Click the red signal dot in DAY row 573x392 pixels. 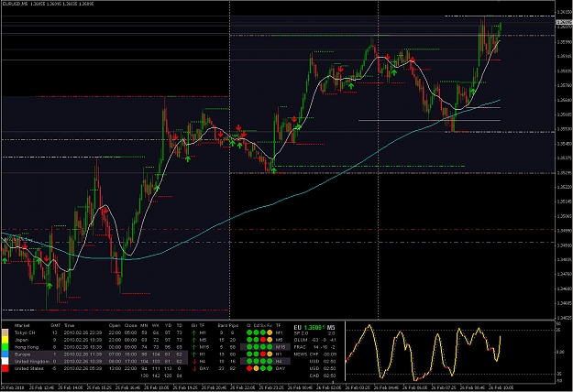point(249,368)
